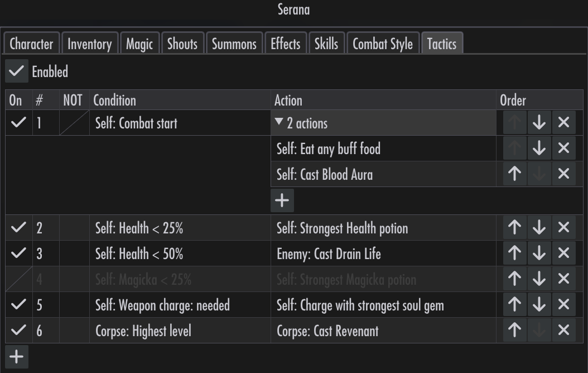The width and height of the screenshot is (588, 373).
Task: Delete the Health < 25% rule
Action: point(563,227)
